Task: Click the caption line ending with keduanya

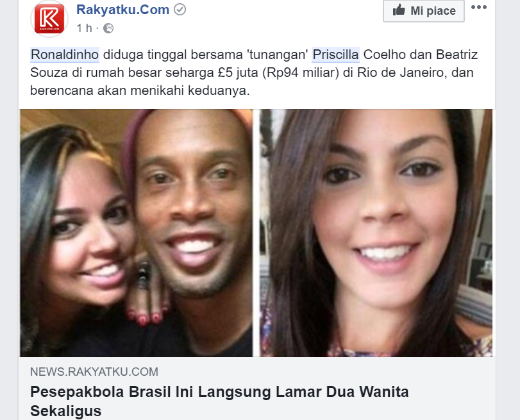Action: pos(140,90)
